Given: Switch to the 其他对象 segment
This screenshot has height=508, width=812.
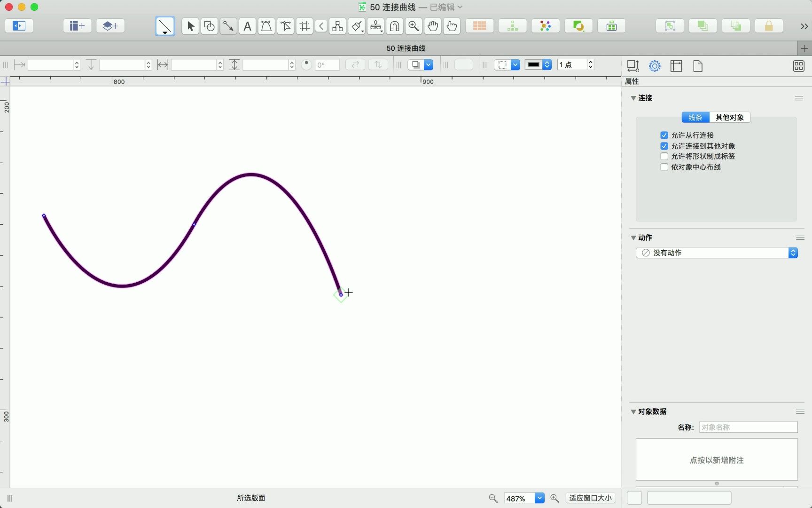Looking at the screenshot, I should (x=730, y=117).
